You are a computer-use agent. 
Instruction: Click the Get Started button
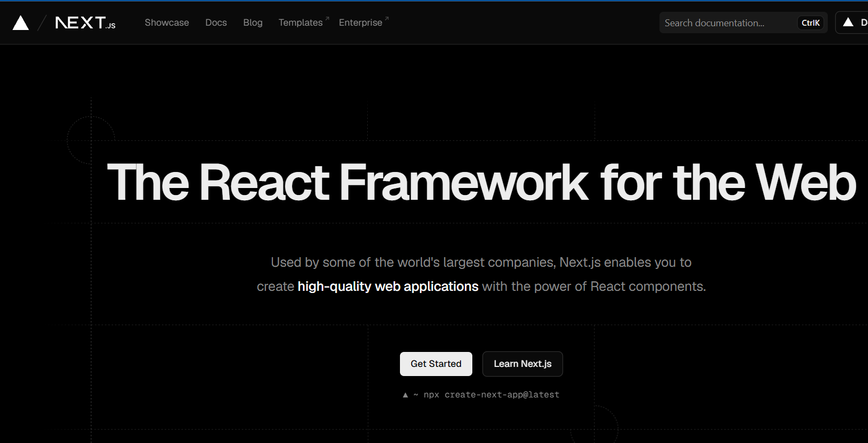pos(436,364)
